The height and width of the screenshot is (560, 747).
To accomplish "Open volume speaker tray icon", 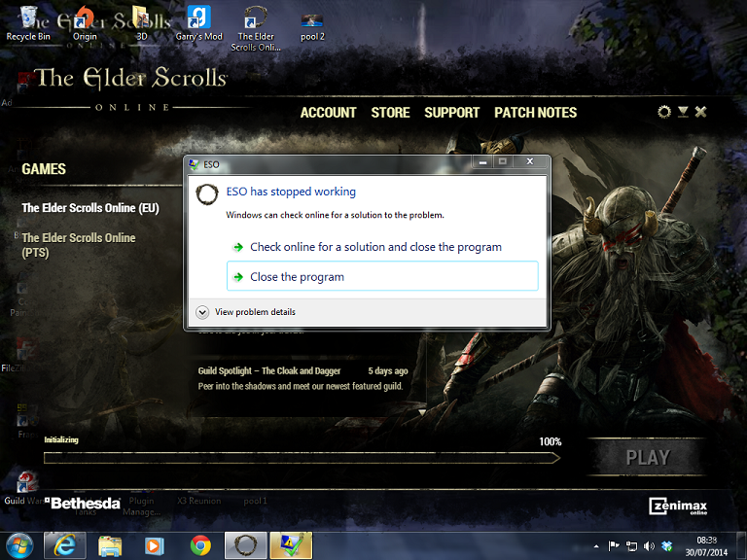I will (x=649, y=545).
